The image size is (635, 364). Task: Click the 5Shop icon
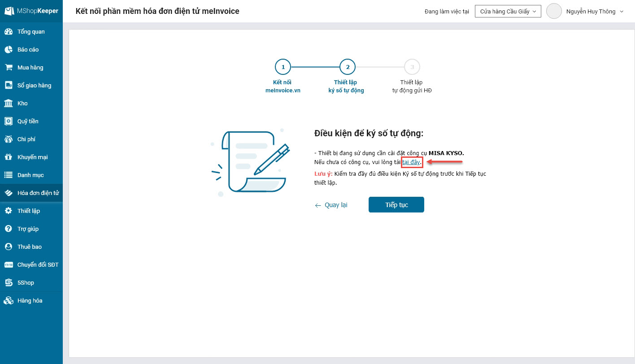pos(9,283)
